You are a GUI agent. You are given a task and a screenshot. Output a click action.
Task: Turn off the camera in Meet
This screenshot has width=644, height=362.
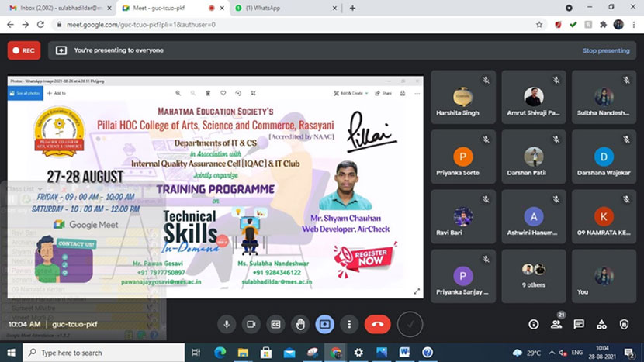tap(251, 325)
